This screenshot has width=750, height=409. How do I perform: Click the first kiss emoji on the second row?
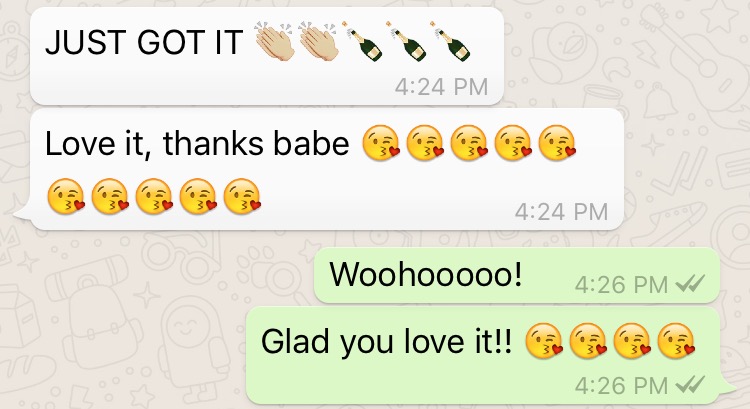point(66,196)
